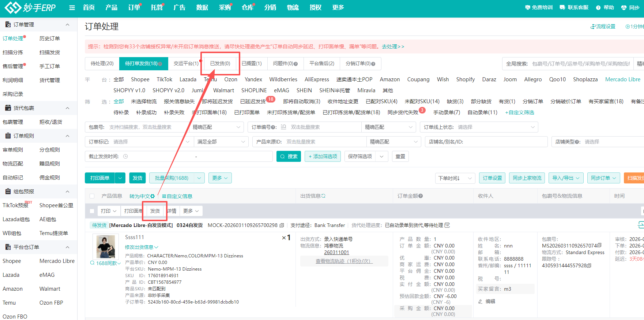Click the Ssss111 product thumbnail
This screenshot has width=644, height=320.
(x=106, y=247)
